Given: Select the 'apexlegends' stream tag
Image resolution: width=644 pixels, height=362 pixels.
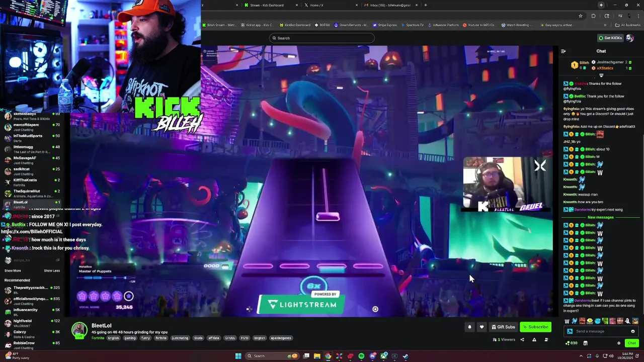Looking at the screenshot, I should 281,338.
